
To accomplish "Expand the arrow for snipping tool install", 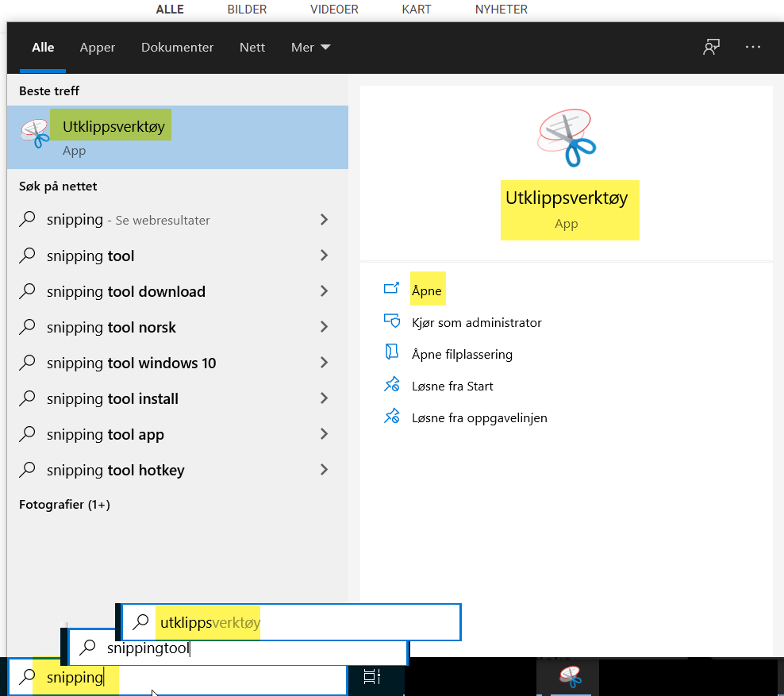I will [x=324, y=398].
